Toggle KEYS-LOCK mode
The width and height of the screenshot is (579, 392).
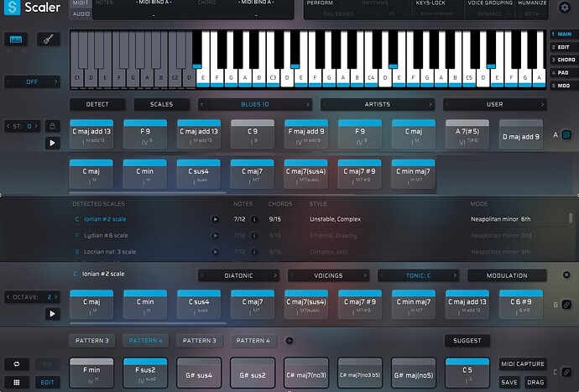430,3
